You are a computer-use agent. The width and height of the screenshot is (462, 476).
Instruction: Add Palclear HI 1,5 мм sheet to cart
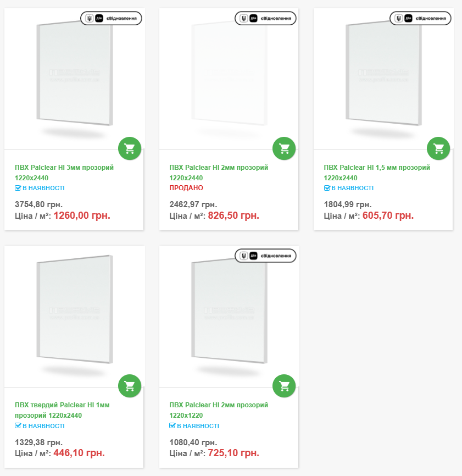[438, 148]
